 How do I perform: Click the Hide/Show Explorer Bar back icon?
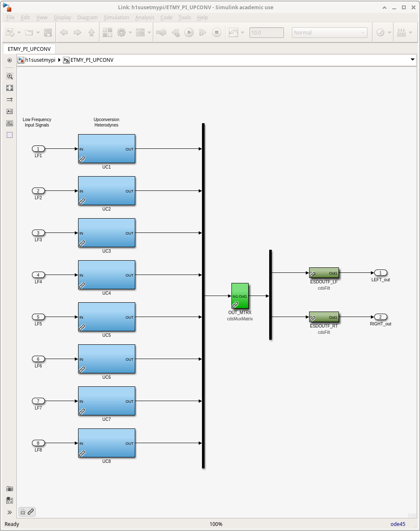[x=10, y=60]
